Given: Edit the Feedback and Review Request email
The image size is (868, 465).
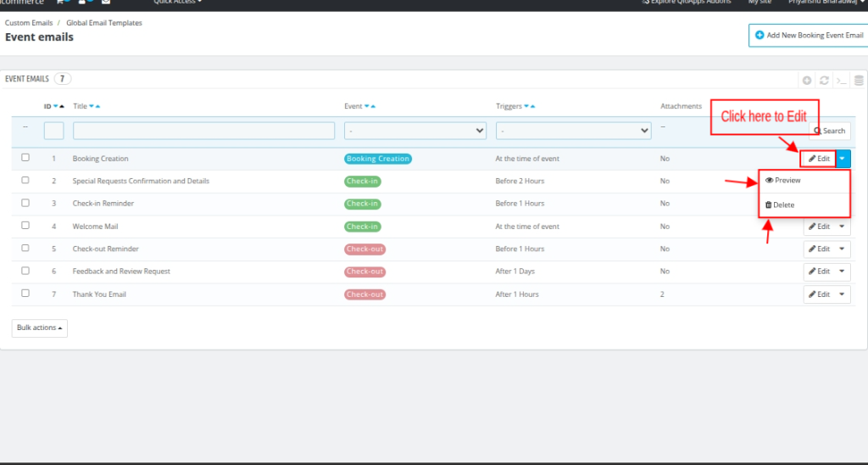Looking at the screenshot, I should (818, 272).
